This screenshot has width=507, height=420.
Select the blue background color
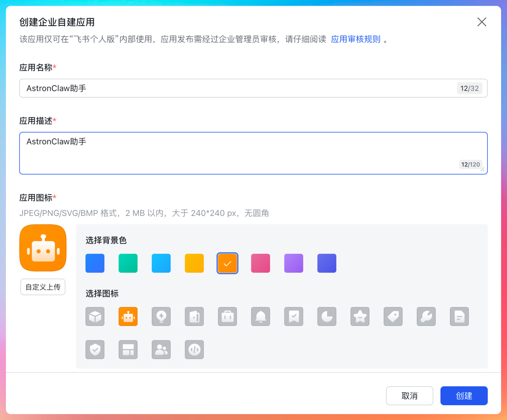[95, 263]
